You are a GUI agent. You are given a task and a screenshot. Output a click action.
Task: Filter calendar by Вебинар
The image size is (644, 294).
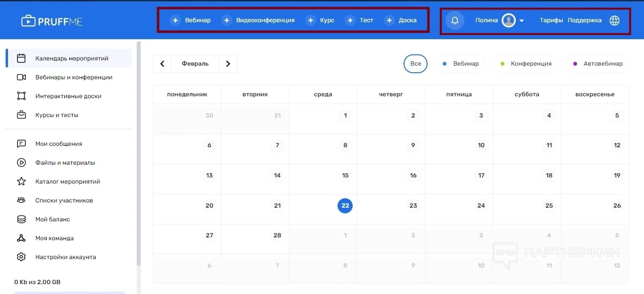click(x=460, y=64)
